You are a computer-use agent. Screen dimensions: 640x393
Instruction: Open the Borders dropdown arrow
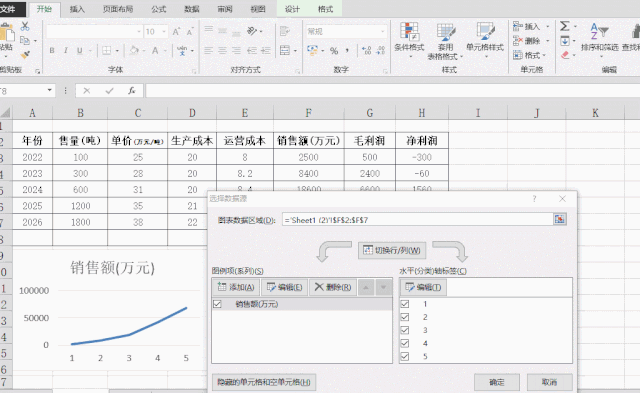click(x=117, y=51)
